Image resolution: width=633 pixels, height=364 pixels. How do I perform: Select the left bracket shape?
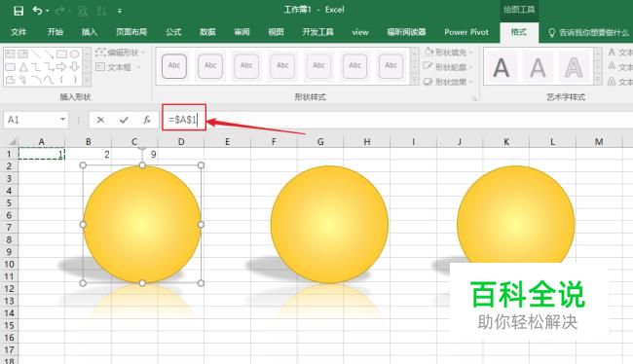pos(61,80)
